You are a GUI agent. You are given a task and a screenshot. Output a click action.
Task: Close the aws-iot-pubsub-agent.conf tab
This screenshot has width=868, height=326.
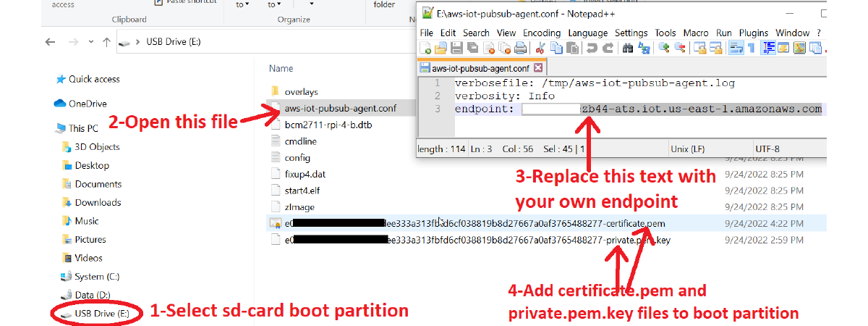tap(539, 68)
